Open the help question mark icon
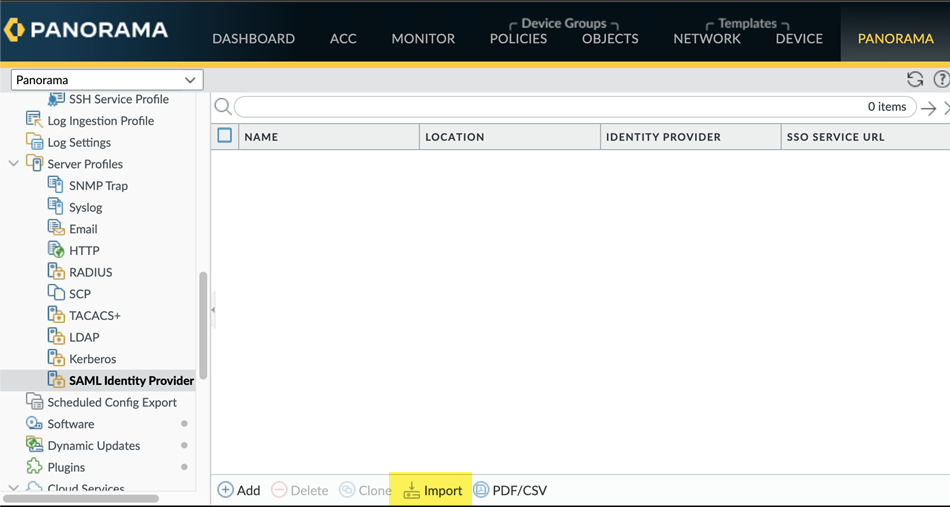This screenshot has height=507, width=950. [x=941, y=80]
